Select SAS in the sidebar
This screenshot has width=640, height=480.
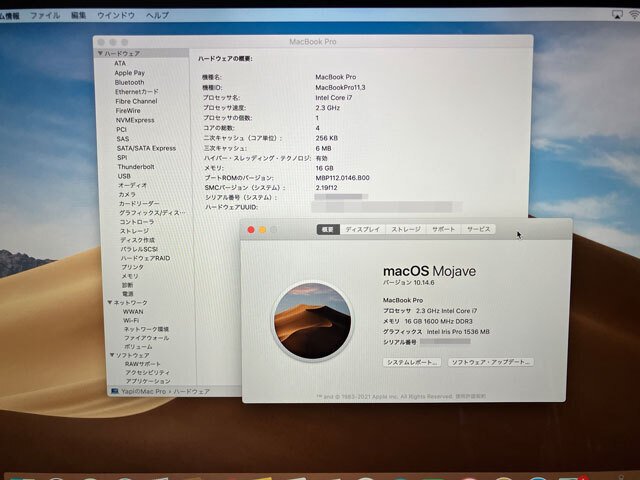click(x=122, y=139)
